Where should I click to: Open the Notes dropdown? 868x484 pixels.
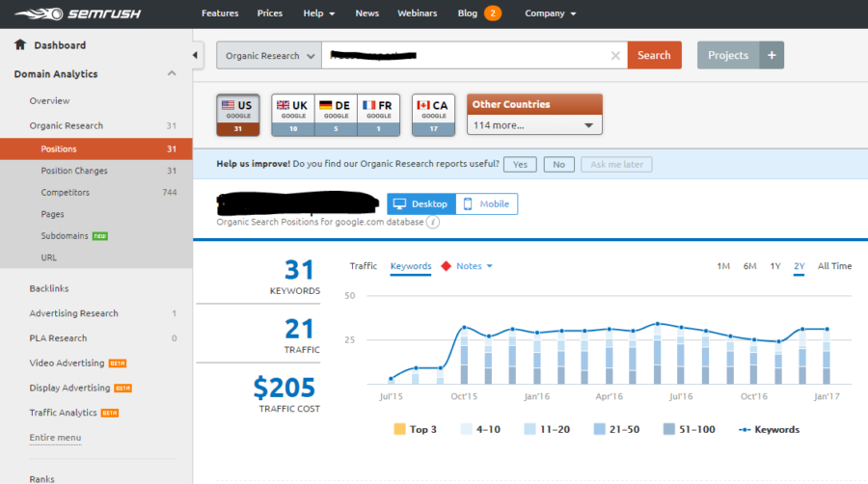(x=475, y=266)
